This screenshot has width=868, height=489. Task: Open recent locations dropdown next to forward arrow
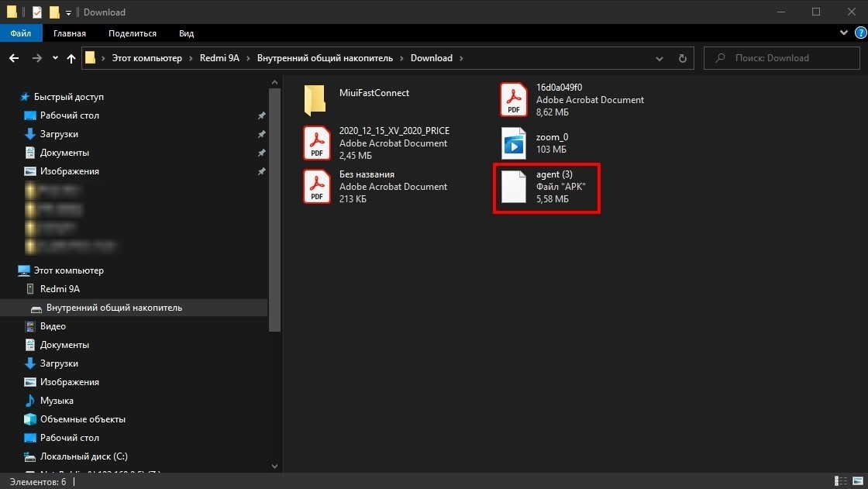55,58
